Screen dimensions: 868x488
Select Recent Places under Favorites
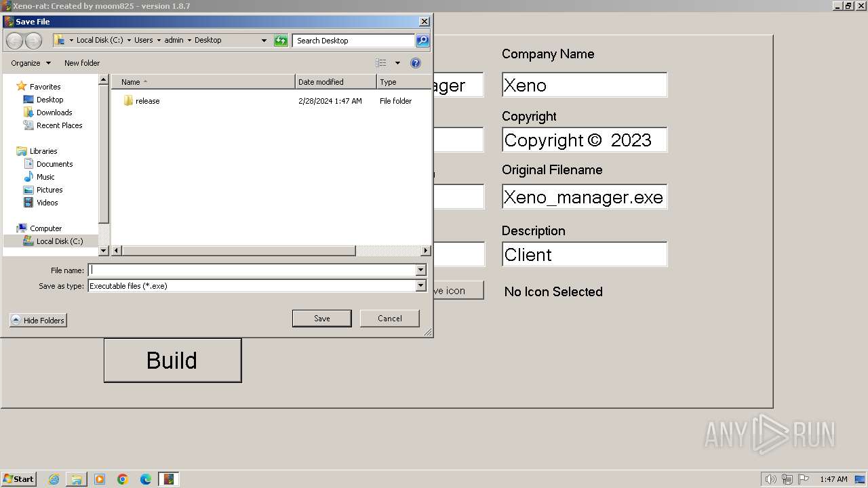(59, 125)
